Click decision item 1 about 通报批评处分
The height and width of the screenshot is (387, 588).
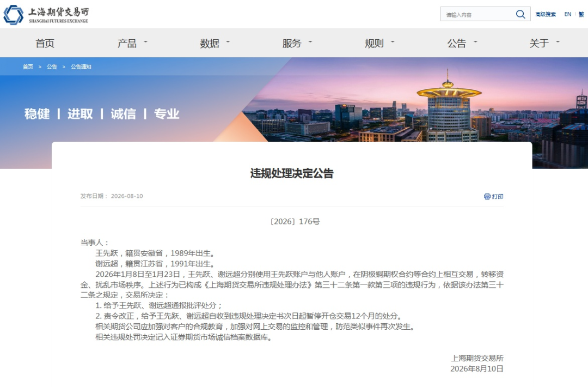point(159,306)
